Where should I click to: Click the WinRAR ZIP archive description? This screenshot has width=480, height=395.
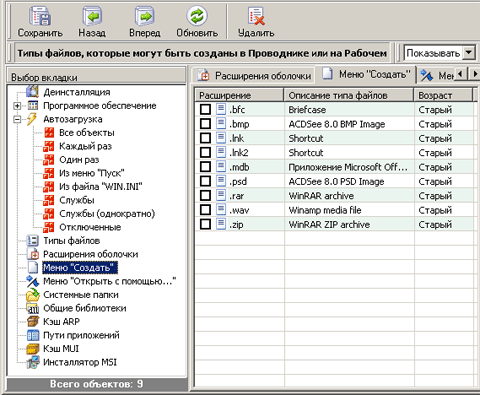[x=329, y=224]
